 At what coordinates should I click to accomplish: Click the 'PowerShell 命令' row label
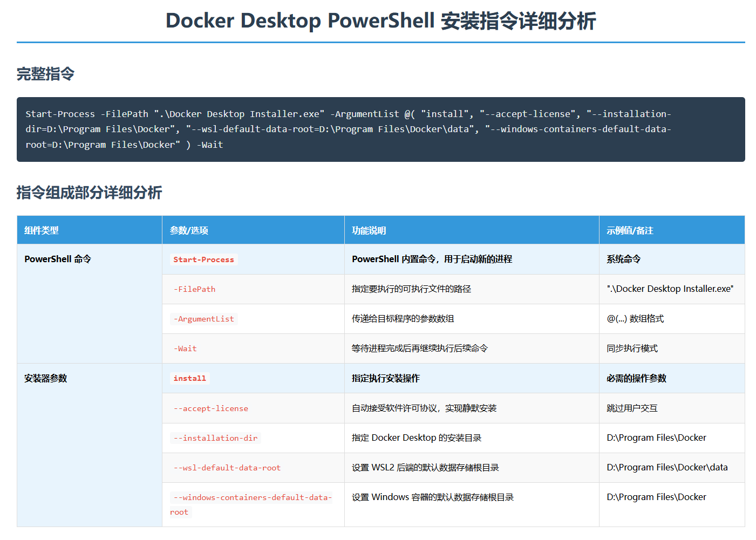[58, 259]
